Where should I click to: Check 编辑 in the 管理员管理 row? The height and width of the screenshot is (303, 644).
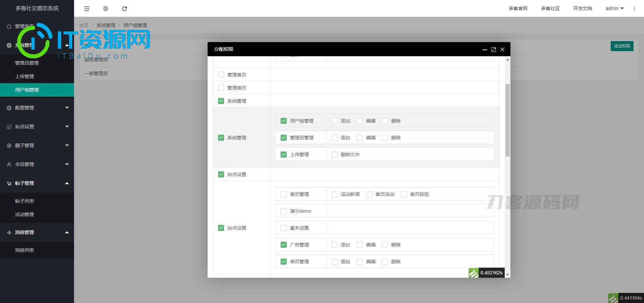360,138
